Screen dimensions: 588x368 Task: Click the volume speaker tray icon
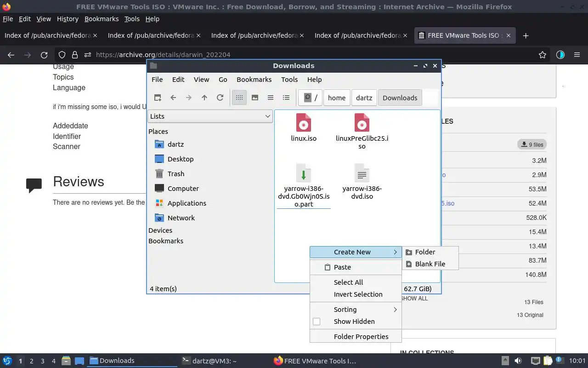[x=518, y=361]
